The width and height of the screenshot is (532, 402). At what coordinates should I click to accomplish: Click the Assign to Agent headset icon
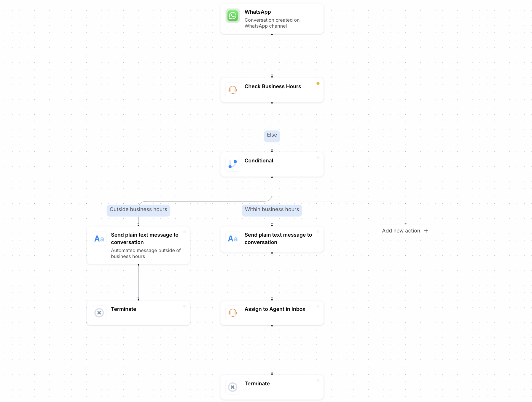[232, 313]
